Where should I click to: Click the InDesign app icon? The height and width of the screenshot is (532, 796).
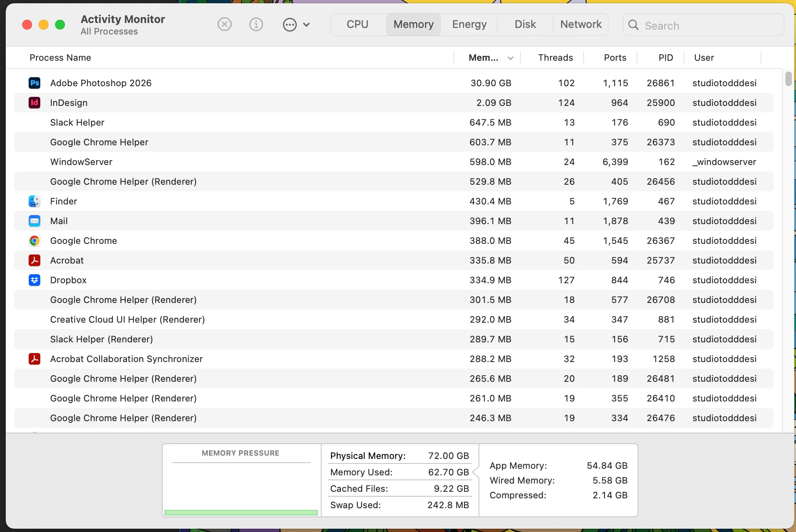click(x=35, y=103)
